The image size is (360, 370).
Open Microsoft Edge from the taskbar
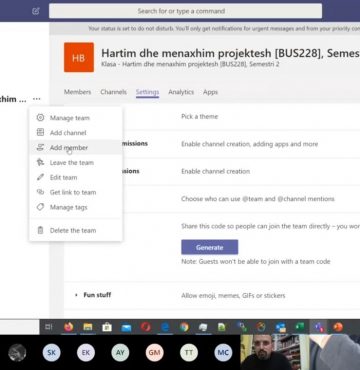tap(165, 327)
